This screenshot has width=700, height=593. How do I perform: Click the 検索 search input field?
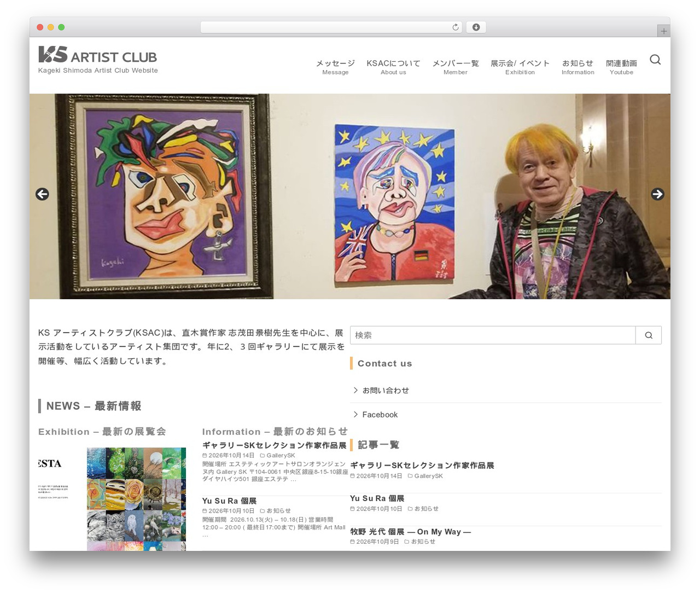click(x=493, y=335)
